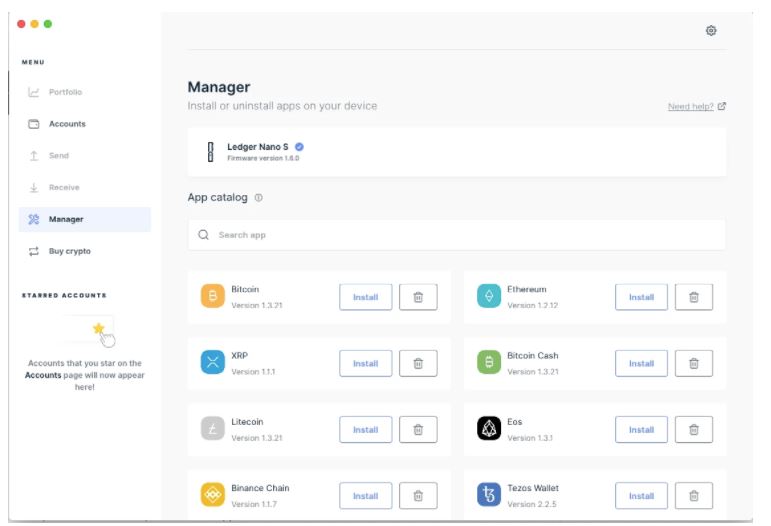Click the verified badge beside Ledger Nano S
This screenshot has height=526, width=771.
(299, 146)
